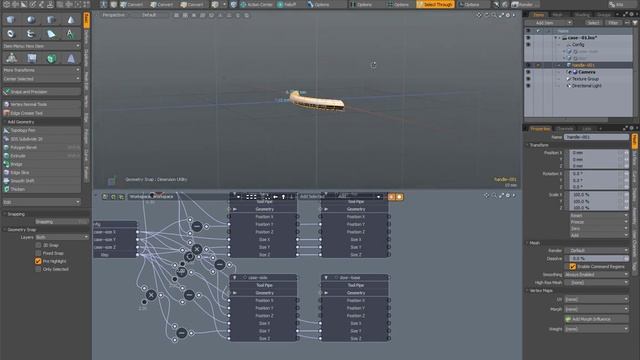640x360 pixels.
Task: Toggle visibility eye for the Camera item
Action: click(x=528, y=72)
